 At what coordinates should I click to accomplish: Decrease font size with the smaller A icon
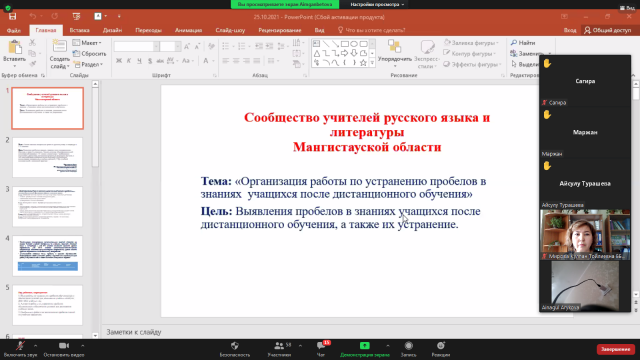[198, 47]
